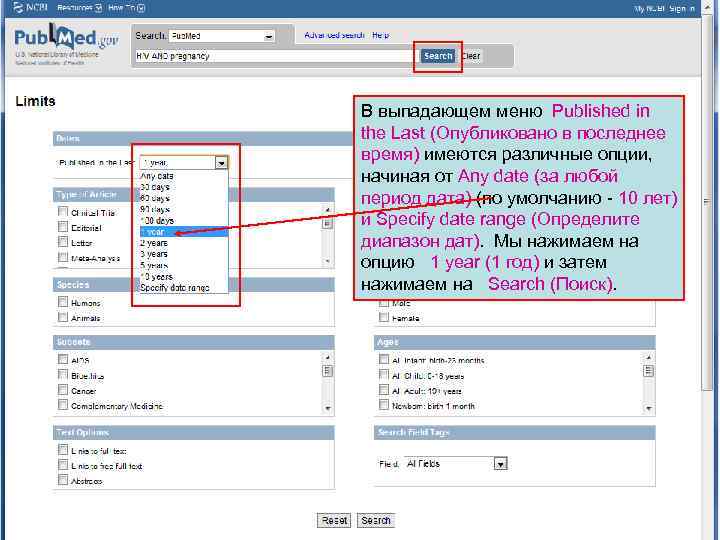
Task: Click Subsets list scroll-up arrow
Action: point(327,357)
